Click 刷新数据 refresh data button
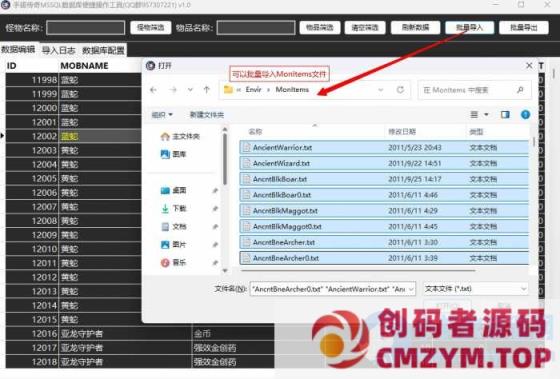 [415, 28]
